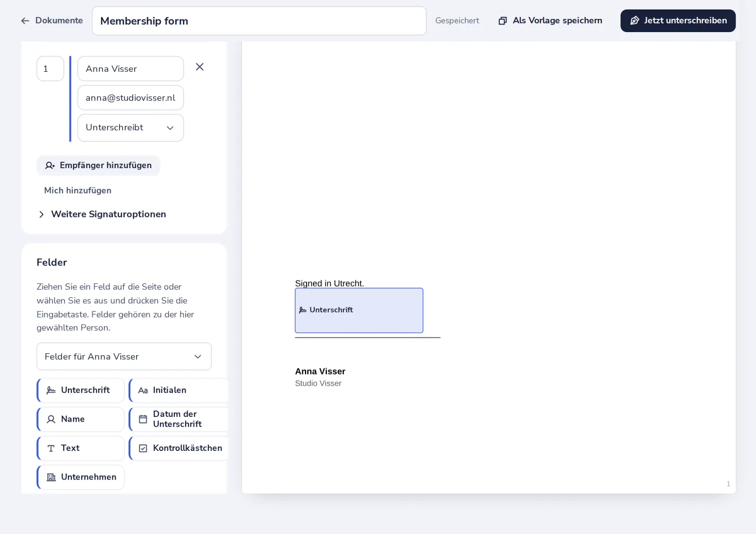This screenshot has height=534, width=756.
Task: Expand Weitere Signaturoptionen
Action: coord(102,214)
